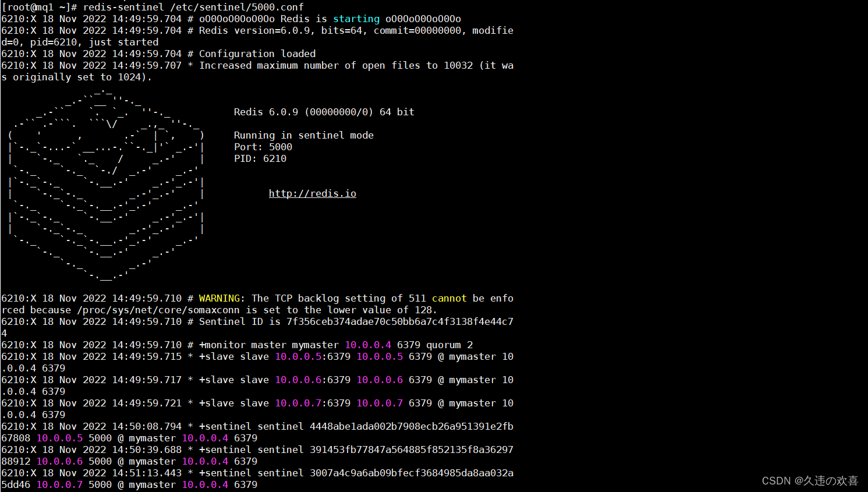This screenshot has width=868, height=492.
Task: Click timestamp '14:50:08.794'
Action: (147, 426)
